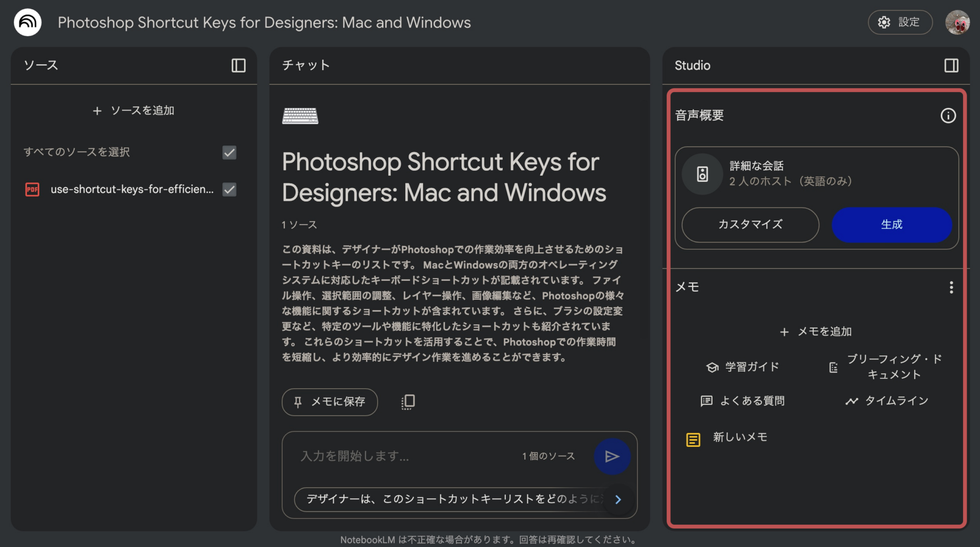Screen dimensions: 980x547
Task: Toggle the use-shortcut-keys-for-efficien... source checkbox
Action: click(229, 189)
